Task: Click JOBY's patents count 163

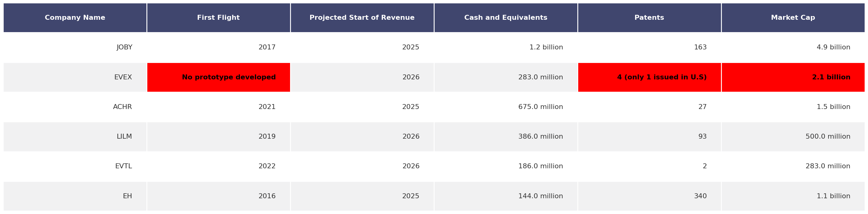Action: pyautogui.click(x=649, y=48)
